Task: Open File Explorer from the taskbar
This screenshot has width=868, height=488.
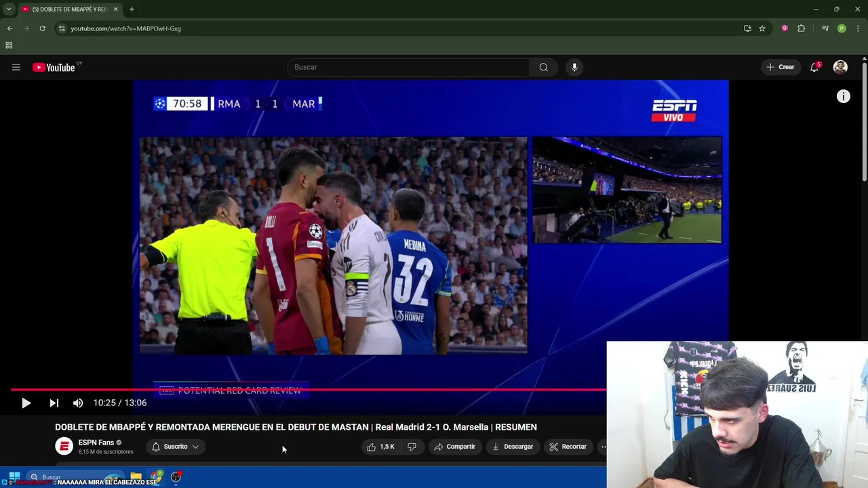Action: coord(136,477)
